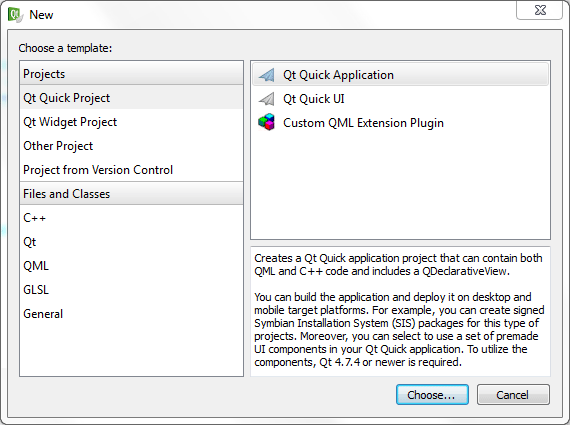Choose the Qt Widget Project category

point(131,122)
